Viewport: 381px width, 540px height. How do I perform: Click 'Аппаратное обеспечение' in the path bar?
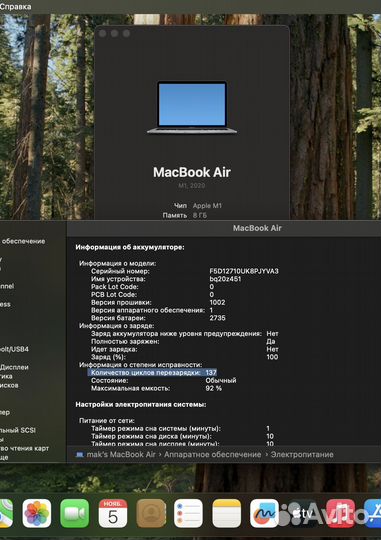(x=213, y=454)
